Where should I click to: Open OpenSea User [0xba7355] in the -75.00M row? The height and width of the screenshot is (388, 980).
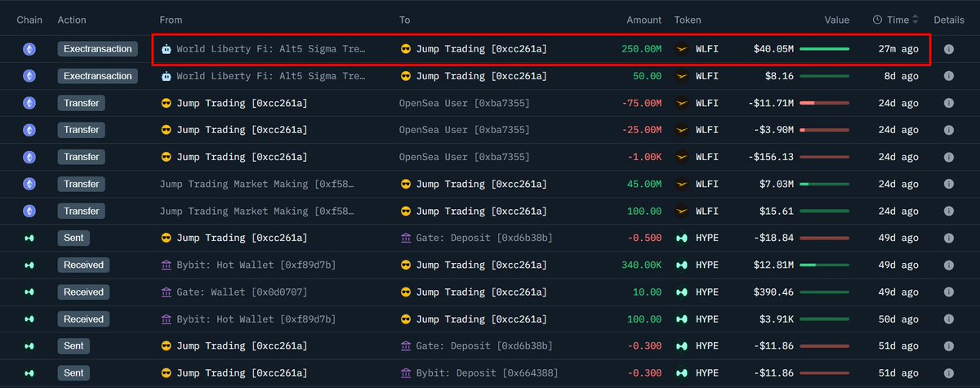(x=464, y=103)
